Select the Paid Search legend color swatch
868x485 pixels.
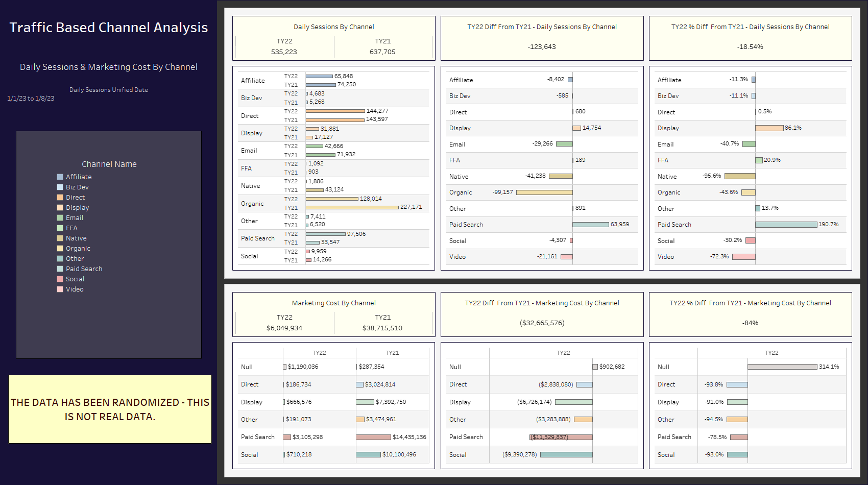tap(60, 269)
